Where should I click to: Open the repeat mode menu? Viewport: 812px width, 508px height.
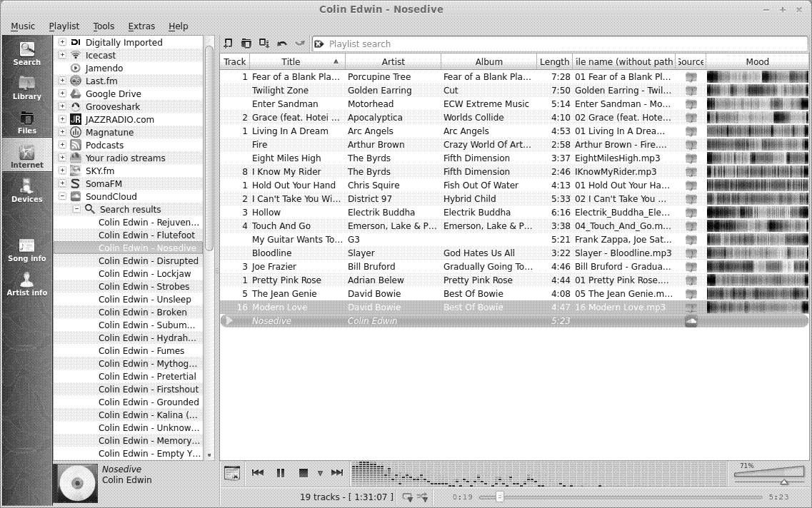408,497
